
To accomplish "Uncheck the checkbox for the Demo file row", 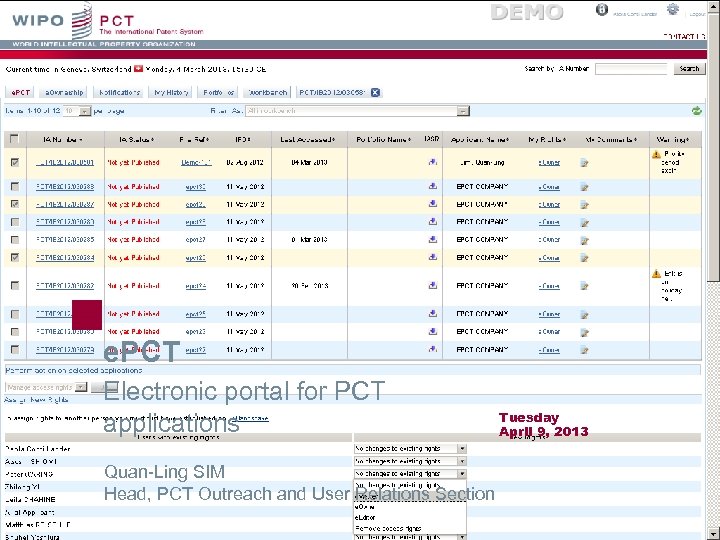I will click(15, 162).
